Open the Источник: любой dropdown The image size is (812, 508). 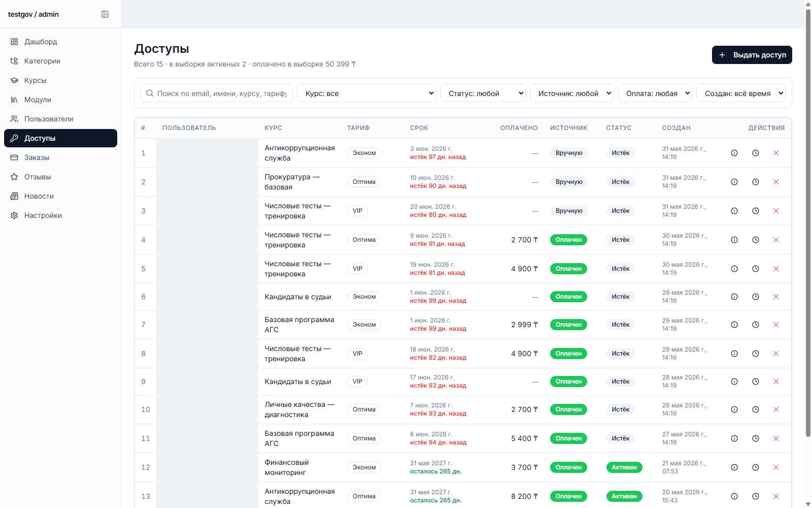571,93
